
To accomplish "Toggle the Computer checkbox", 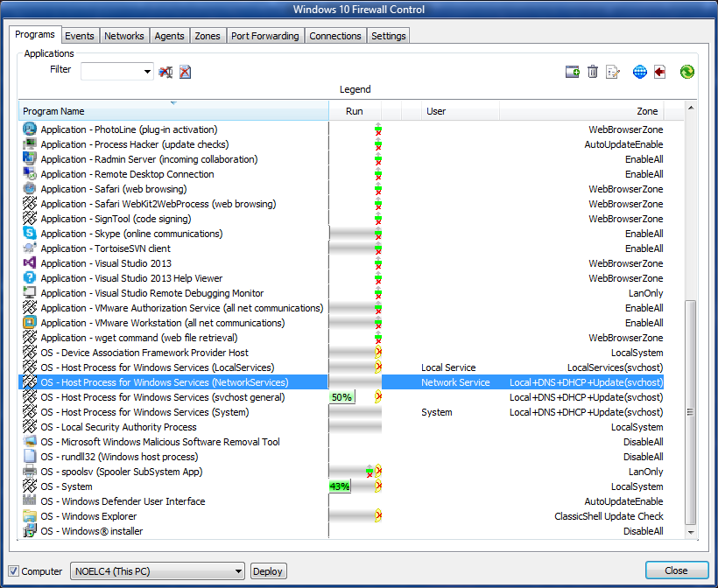I will click(x=14, y=571).
